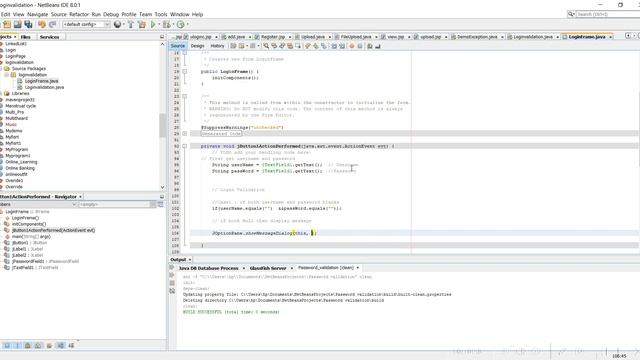Click the green Run Project icon
Viewport: 640px width, 360px height.
tap(153, 24)
